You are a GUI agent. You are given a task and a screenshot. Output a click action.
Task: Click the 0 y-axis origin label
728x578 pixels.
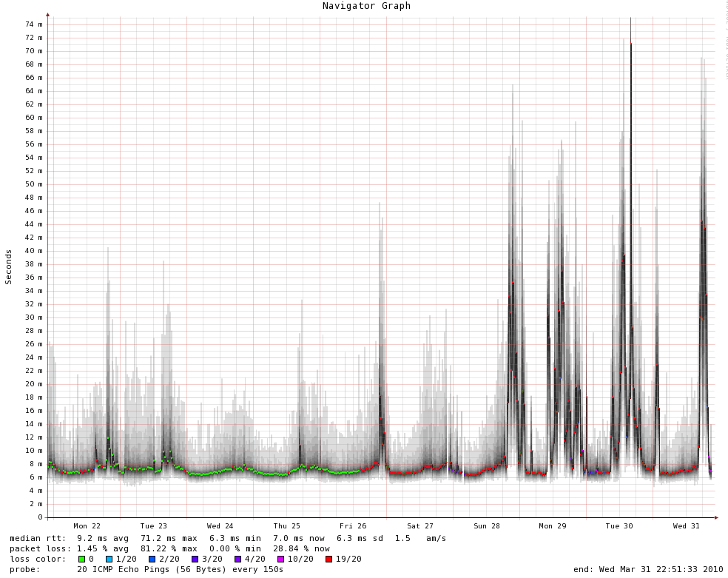pyautogui.click(x=41, y=517)
